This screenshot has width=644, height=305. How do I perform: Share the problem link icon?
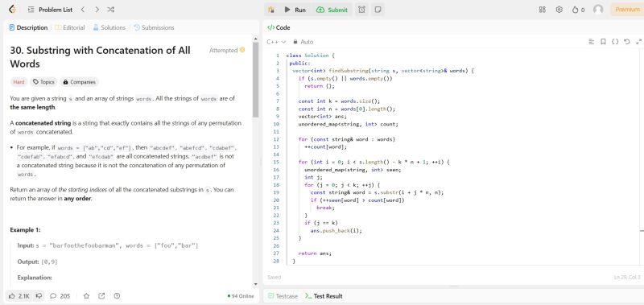101,295
